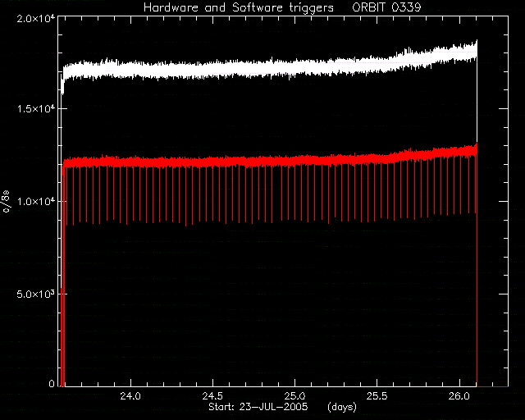525x420 pixels.
Task: Click the x-axis tick label 25.5
Action: [x=377, y=396]
